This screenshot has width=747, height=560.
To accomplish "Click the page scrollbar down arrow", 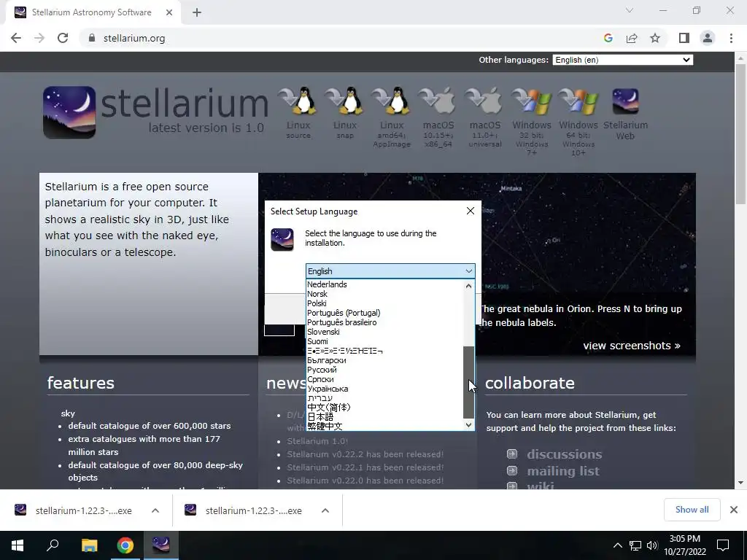I will (x=740, y=483).
